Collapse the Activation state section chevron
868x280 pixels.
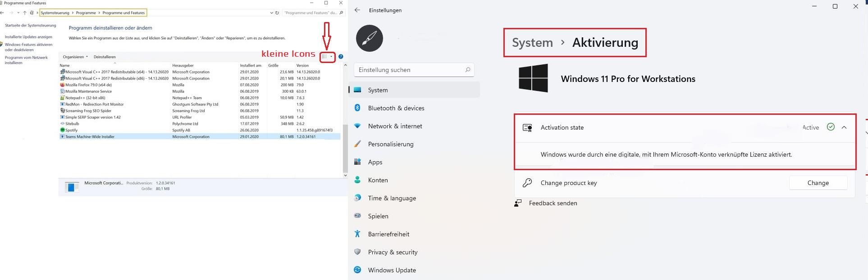tap(844, 127)
